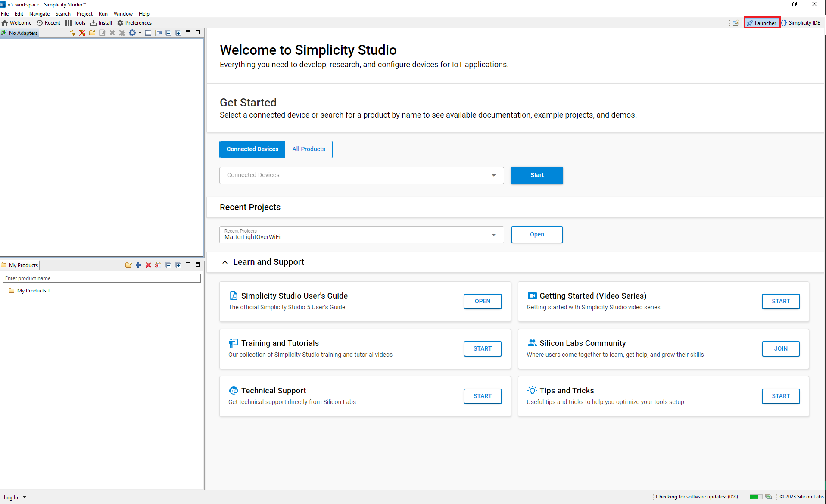Image resolution: width=826 pixels, height=504 pixels.
Task: Open Install from the toolbar
Action: 101,23
